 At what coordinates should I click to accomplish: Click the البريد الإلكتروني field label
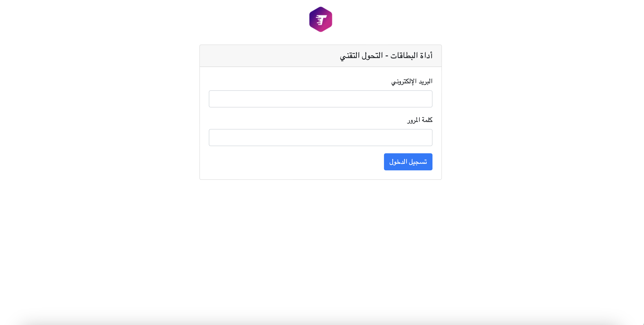(x=412, y=82)
